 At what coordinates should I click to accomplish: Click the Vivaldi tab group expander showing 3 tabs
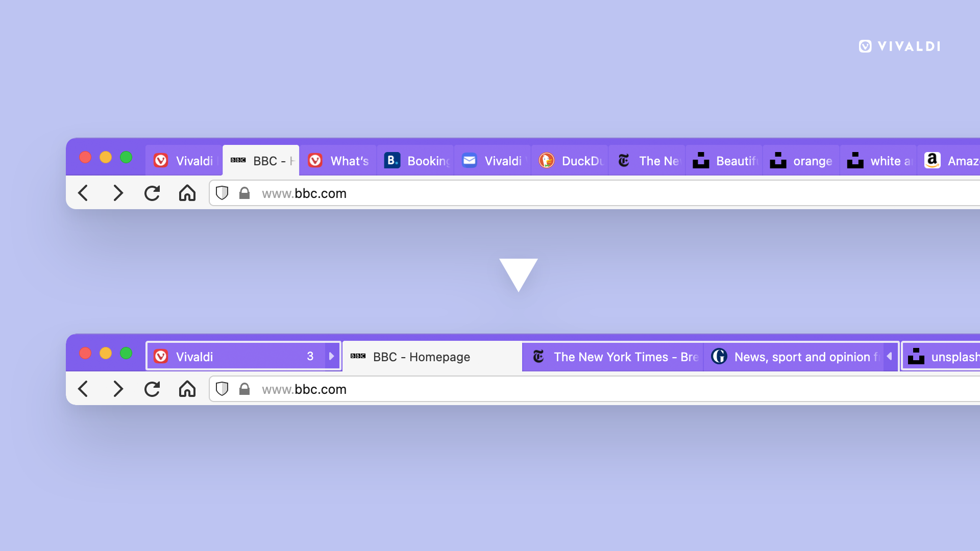click(x=331, y=357)
